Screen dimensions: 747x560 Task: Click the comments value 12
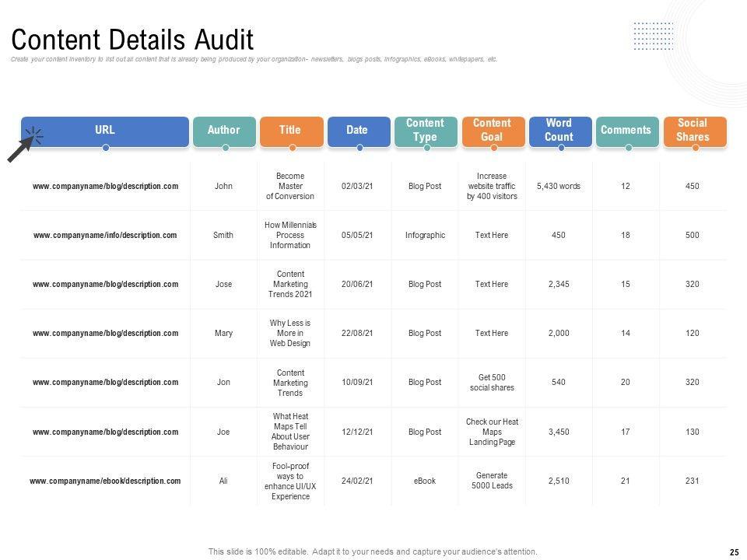click(x=626, y=186)
